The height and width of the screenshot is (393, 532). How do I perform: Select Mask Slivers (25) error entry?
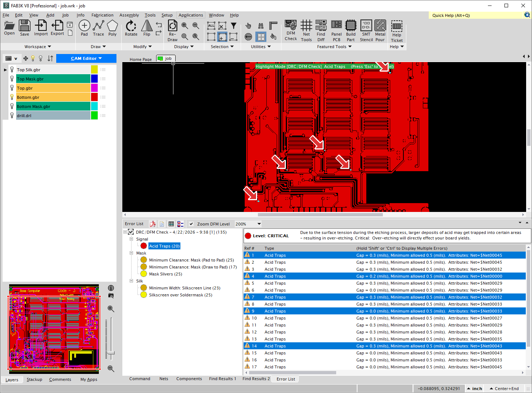pos(165,274)
